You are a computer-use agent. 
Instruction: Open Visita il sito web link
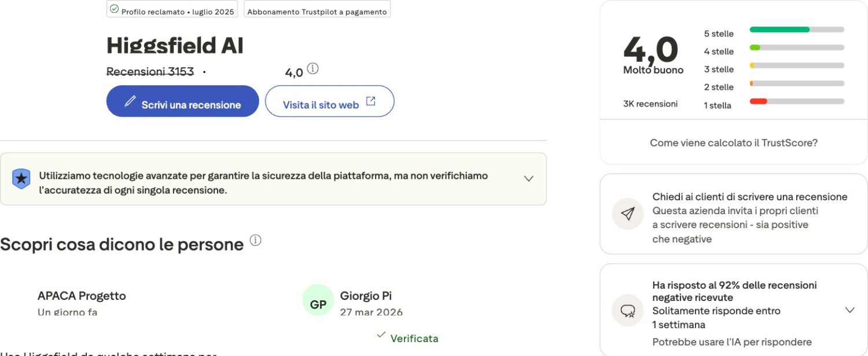(x=330, y=101)
